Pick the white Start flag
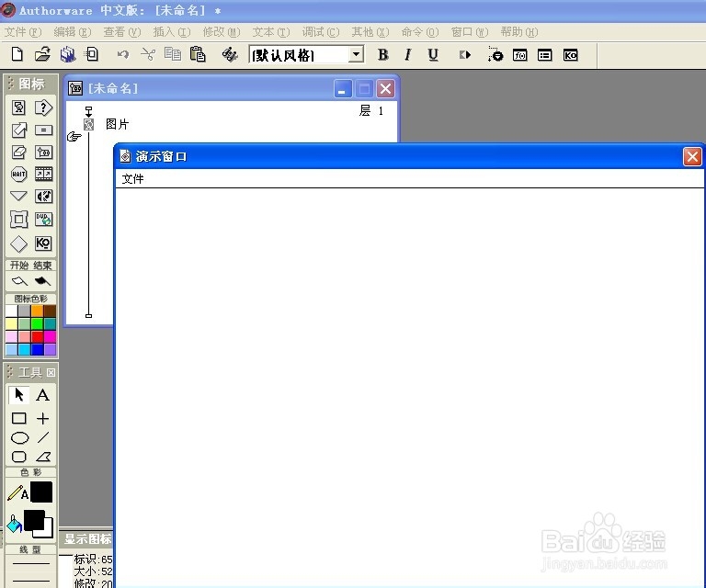This screenshot has height=588, width=706. click(x=19, y=281)
